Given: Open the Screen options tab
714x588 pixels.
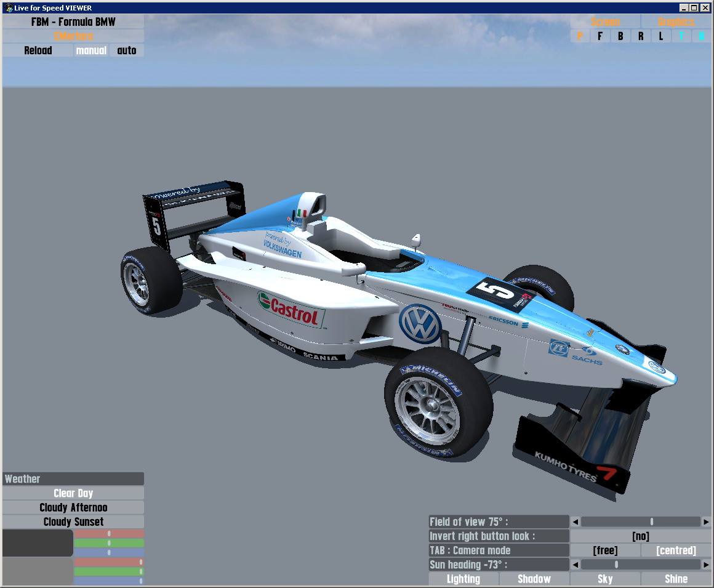Looking at the screenshot, I should click(x=605, y=22).
